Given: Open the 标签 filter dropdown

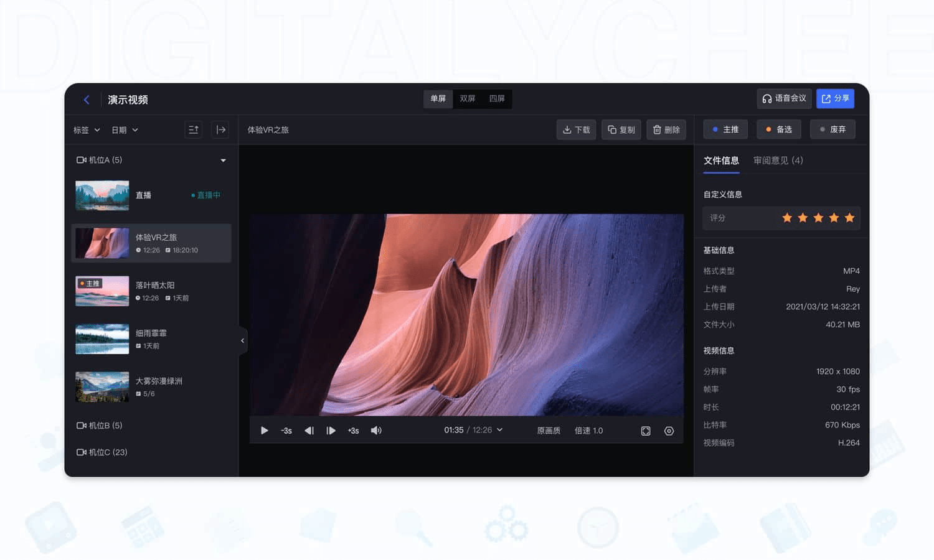Looking at the screenshot, I should click(x=85, y=129).
